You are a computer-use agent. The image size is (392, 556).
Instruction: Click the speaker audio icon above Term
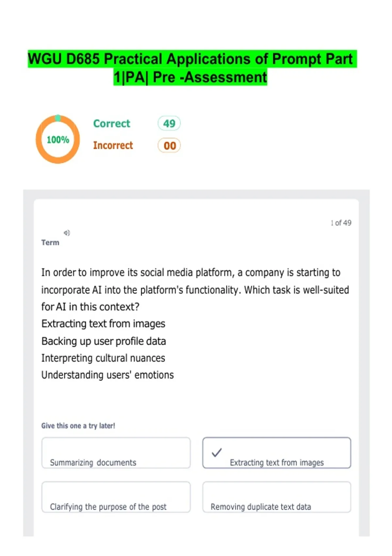(67, 233)
